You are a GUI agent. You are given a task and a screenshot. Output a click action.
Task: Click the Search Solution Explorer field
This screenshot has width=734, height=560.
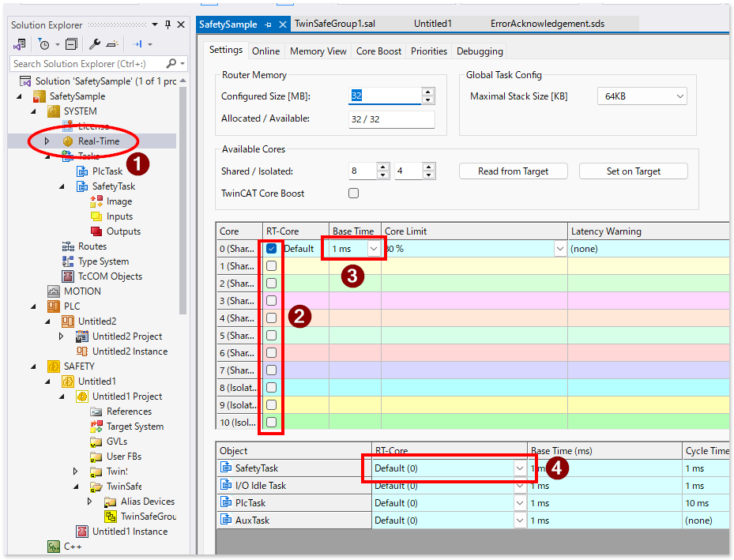pos(87,64)
